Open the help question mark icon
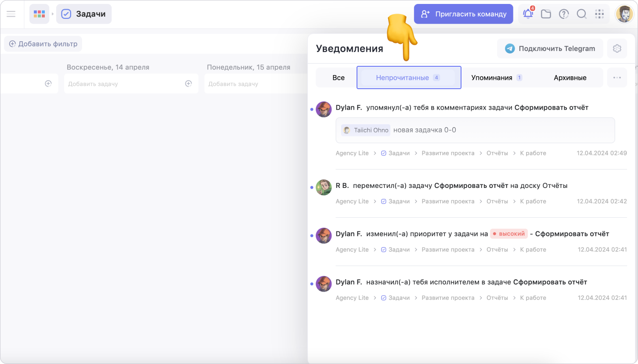The width and height of the screenshot is (638, 364). [x=564, y=14]
